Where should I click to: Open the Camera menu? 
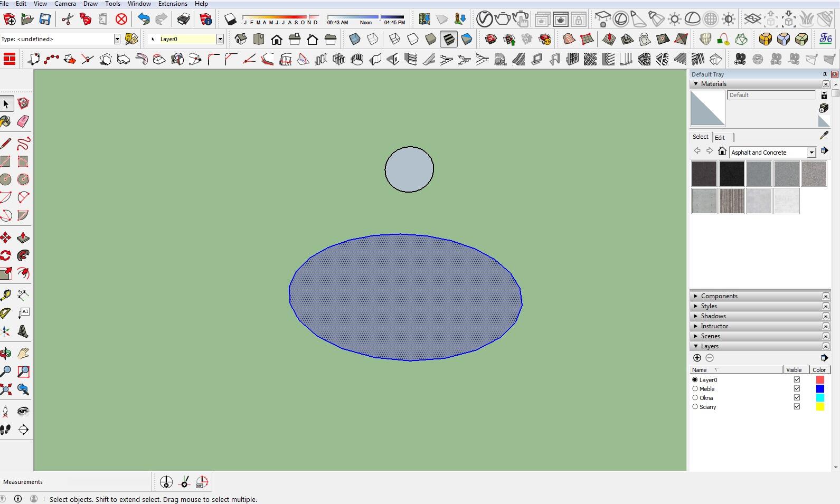pos(65,4)
